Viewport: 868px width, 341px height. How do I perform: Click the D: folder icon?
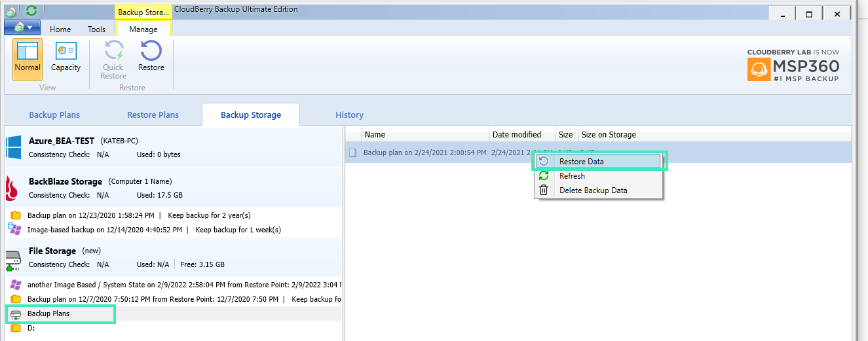[x=15, y=328]
